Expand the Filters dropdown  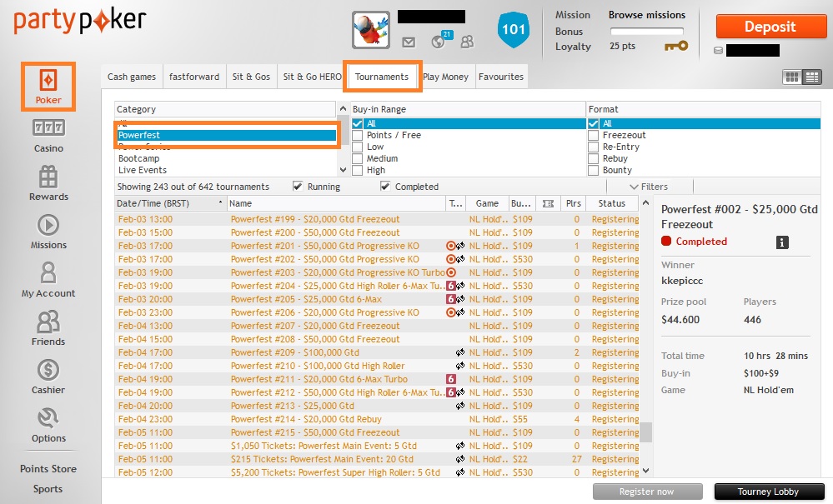[649, 187]
